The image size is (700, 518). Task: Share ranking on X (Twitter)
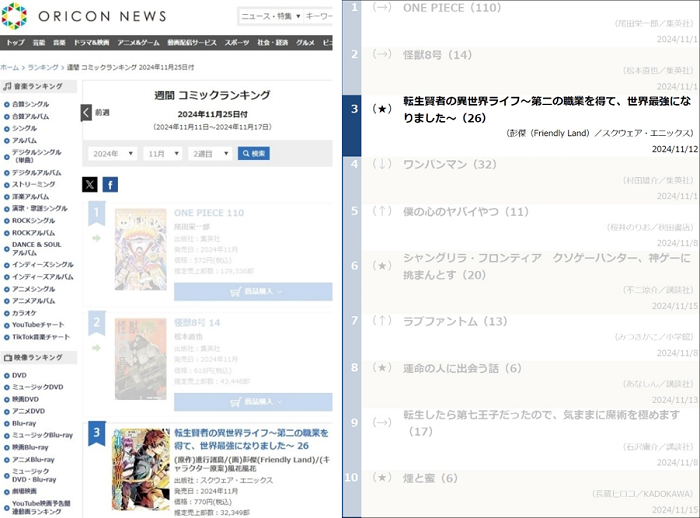coord(90,184)
